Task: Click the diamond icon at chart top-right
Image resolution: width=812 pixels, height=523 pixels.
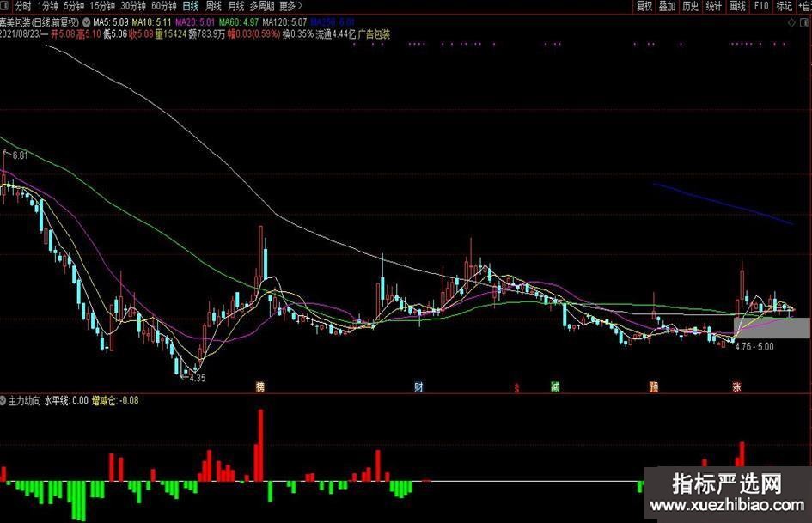Action: (x=791, y=23)
